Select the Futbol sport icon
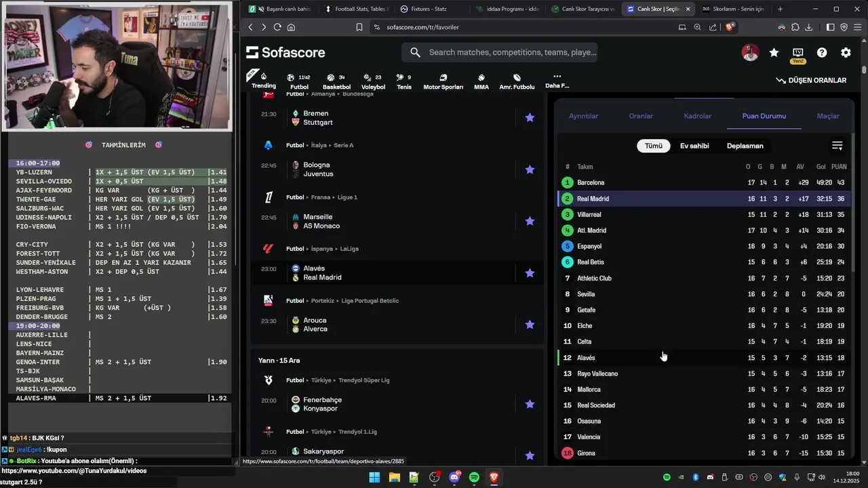 click(x=299, y=81)
